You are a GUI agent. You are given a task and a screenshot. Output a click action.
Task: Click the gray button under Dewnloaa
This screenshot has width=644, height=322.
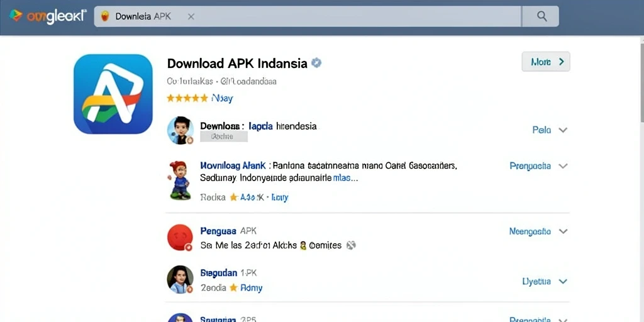tap(224, 136)
